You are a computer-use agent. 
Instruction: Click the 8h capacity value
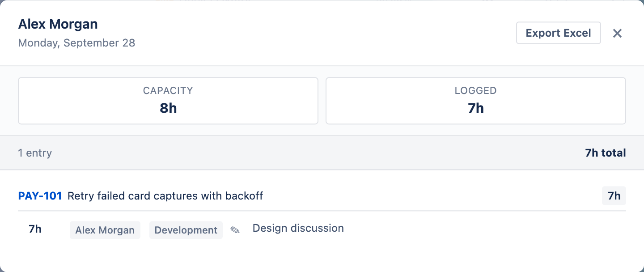[x=168, y=109]
